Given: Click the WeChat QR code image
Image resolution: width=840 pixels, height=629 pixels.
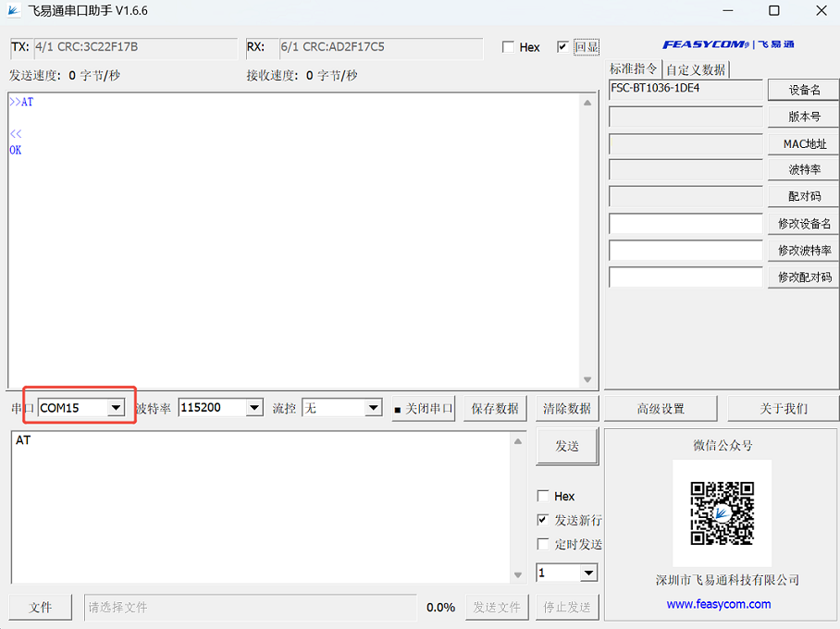Looking at the screenshot, I should (722, 513).
